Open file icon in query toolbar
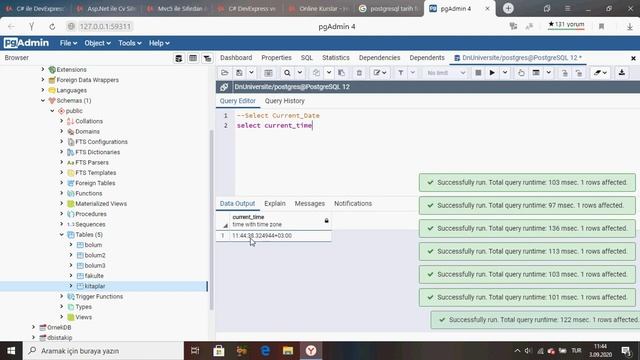Image resolution: width=640 pixels, height=360 pixels. [x=224, y=73]
